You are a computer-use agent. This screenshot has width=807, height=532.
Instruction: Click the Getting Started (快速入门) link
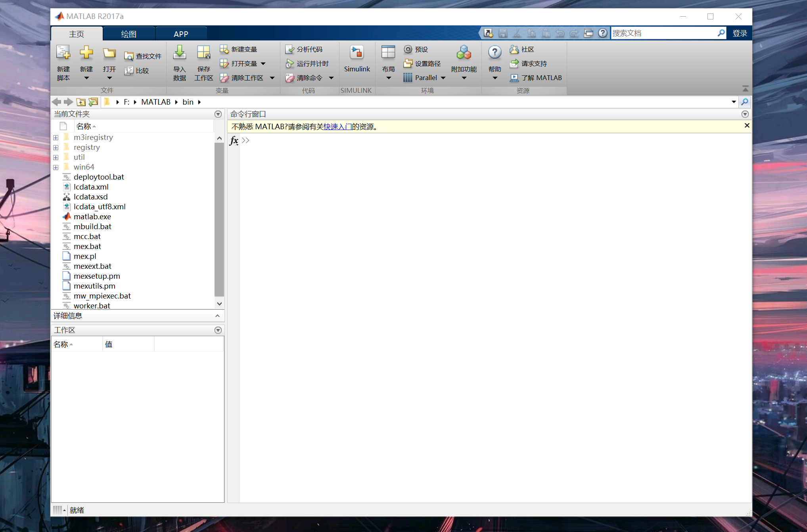tap(337, 127)
